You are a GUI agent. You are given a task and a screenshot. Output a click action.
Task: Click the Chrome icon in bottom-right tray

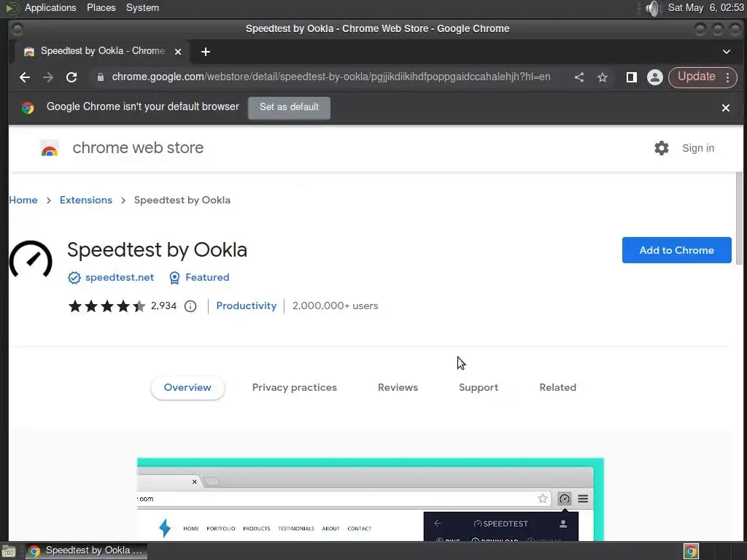[692, 551]
